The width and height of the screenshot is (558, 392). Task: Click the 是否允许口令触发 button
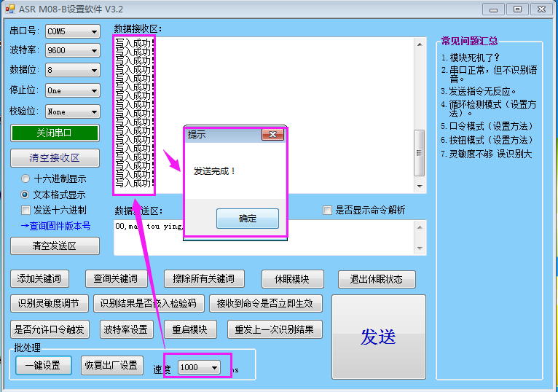[50, 329]
